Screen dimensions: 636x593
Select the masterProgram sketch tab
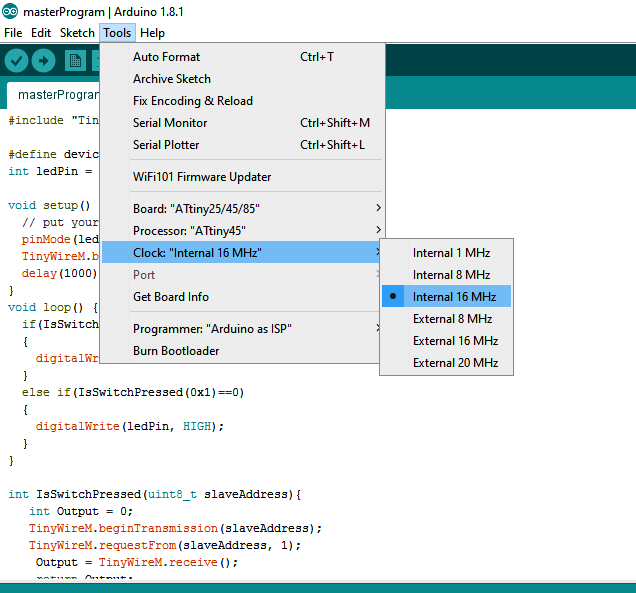coord(54,95)
